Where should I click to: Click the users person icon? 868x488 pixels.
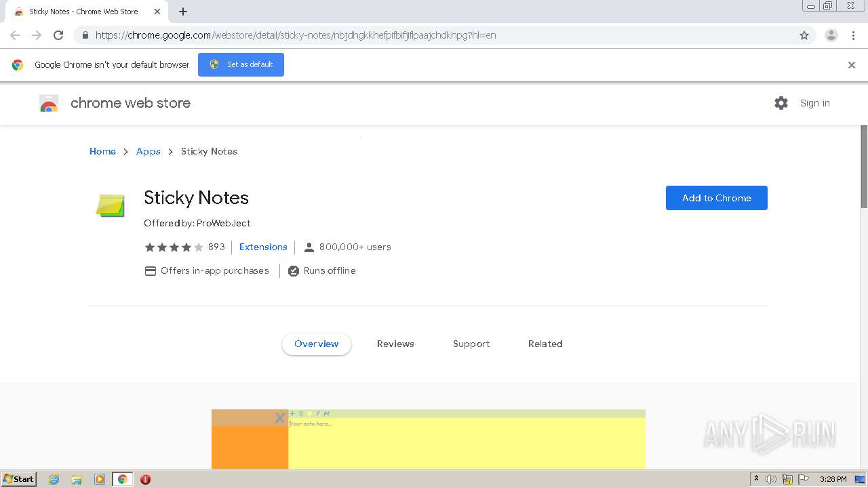point(309,247)
